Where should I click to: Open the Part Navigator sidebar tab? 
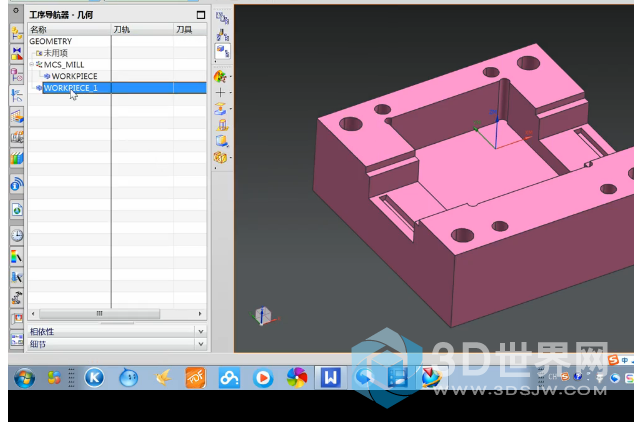pyautogui.click(x=17, y=74)
